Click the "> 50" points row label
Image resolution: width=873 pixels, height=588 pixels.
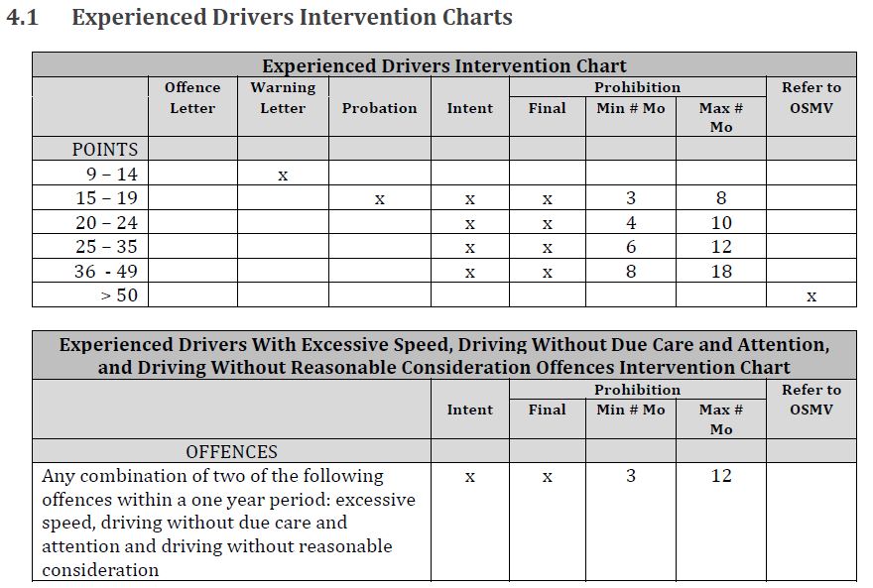[x=119, y=295]
